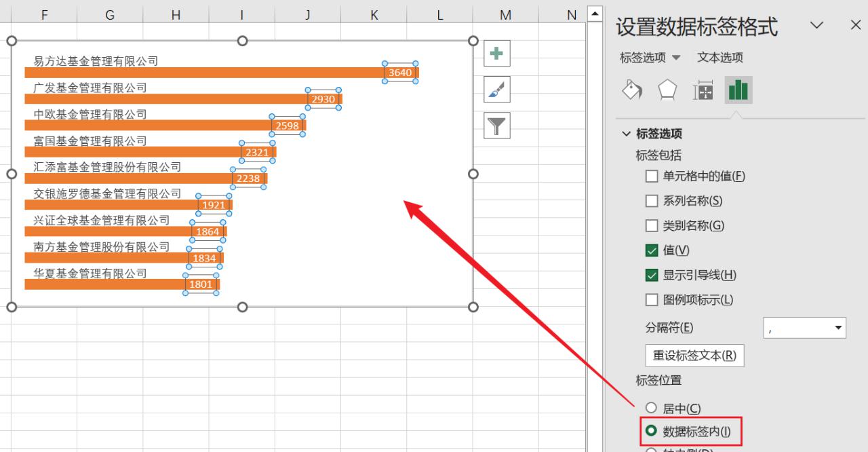
Task: Click data label 3640
Action: coord(400,73)
